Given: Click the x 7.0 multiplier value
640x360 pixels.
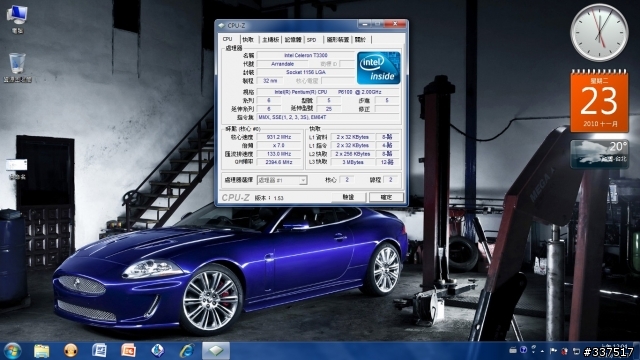Looking at the screenshot, I should [x=279, y=145].
